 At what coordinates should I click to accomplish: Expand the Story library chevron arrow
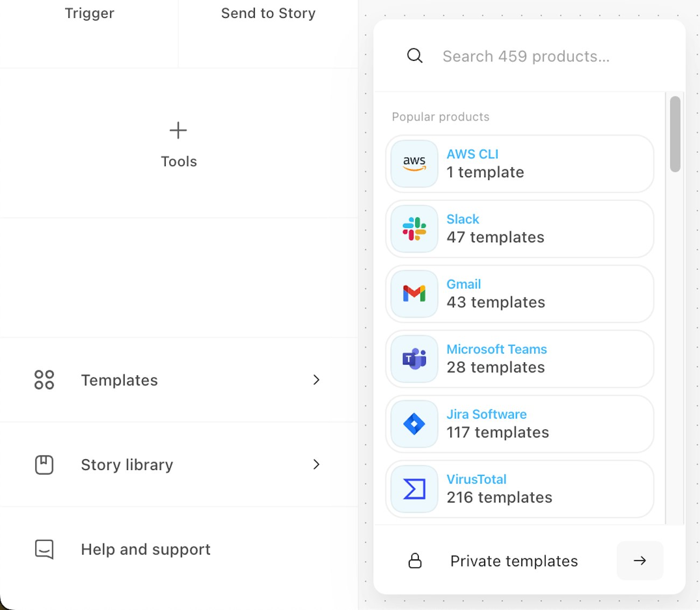(x=317, y=465)
